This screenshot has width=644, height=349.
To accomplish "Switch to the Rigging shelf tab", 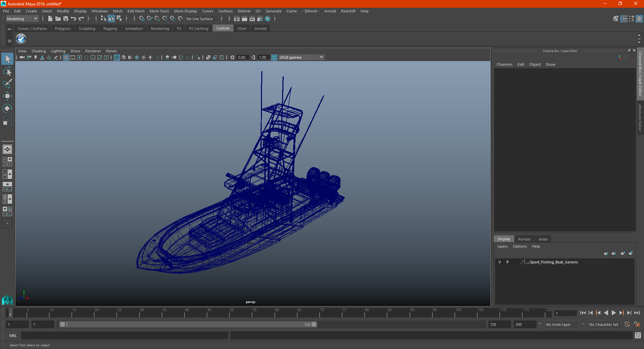I will coord(110,29).
